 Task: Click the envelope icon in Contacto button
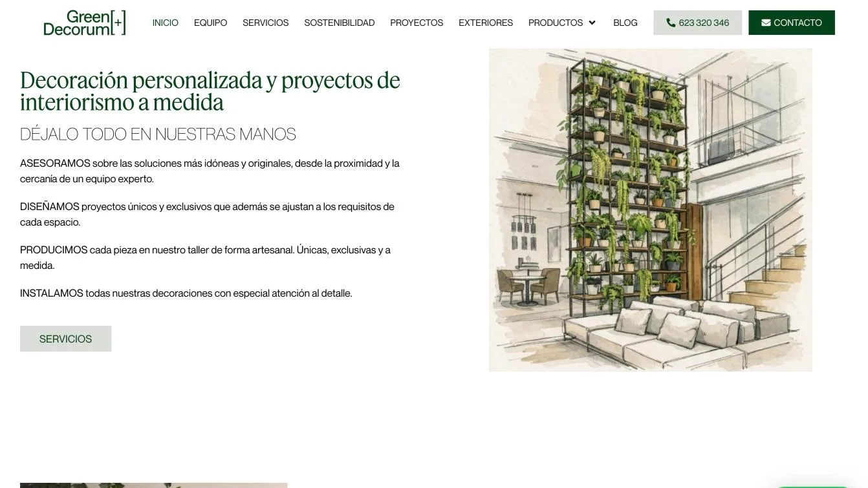(x=766, y=23)
